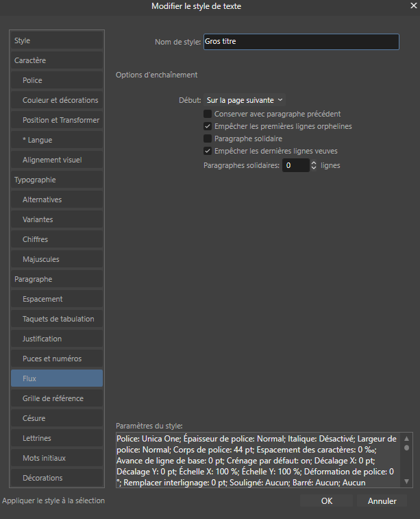Go to Couleur et décorations
The height and width of the screenshot is (519, 420).
coord(57,100)
